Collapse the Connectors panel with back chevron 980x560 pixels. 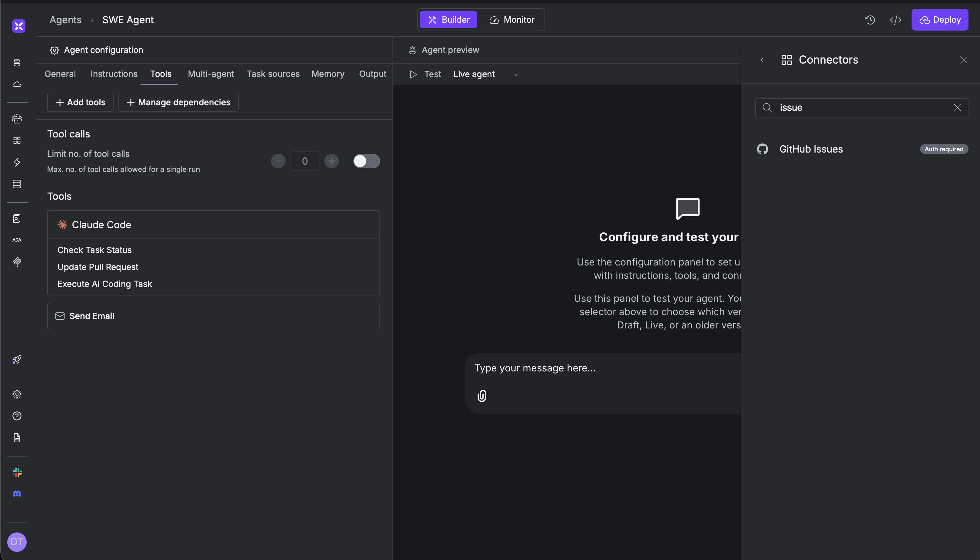click(763, 60)
